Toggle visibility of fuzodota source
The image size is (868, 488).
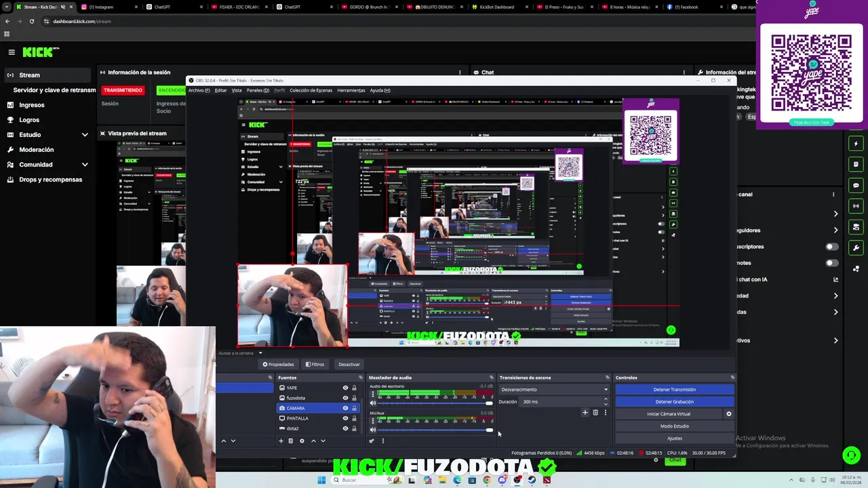click(x=345, y=398)
